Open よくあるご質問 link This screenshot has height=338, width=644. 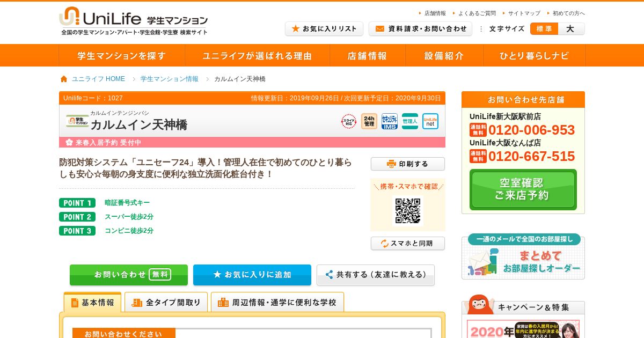pos(477,13)
